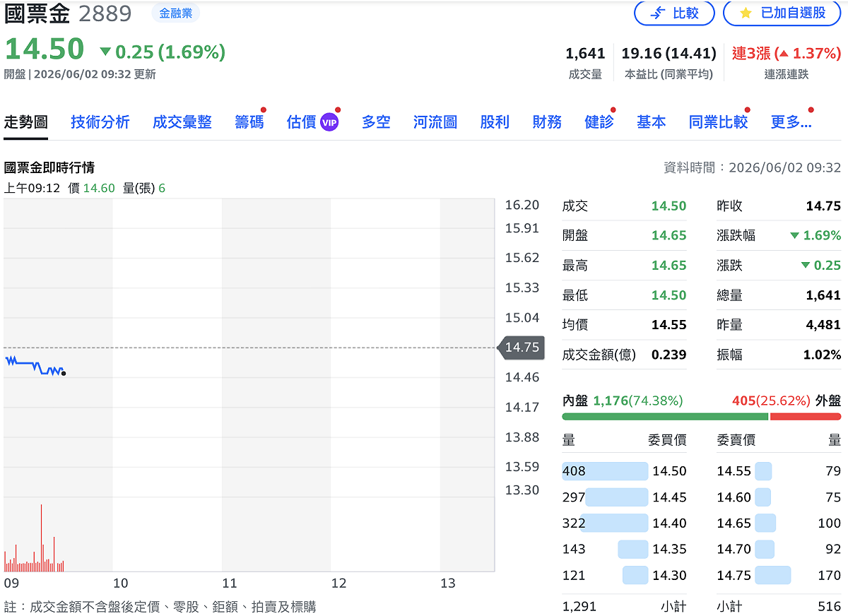
Task: Click the ask price 14.60
Action: tap(734, 497)
